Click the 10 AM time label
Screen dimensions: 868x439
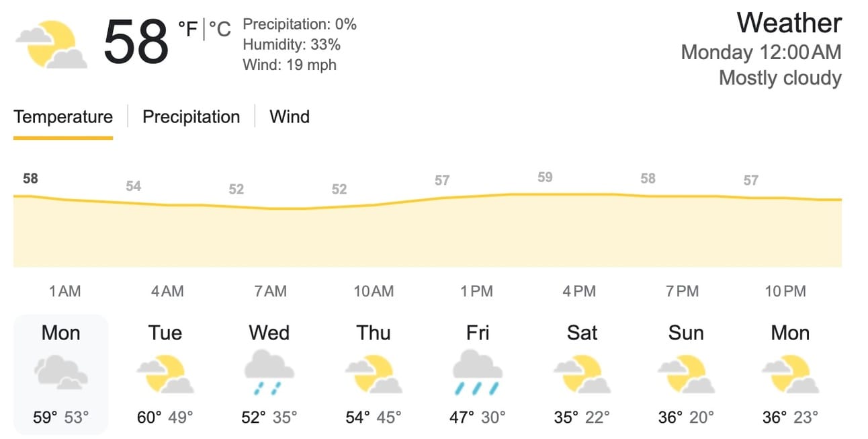[374, 291]
